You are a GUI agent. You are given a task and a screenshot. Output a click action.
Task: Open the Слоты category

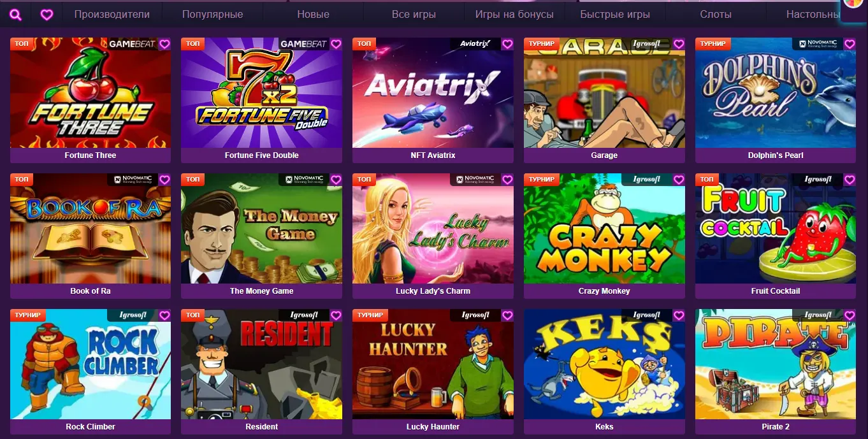coord(716,14)
